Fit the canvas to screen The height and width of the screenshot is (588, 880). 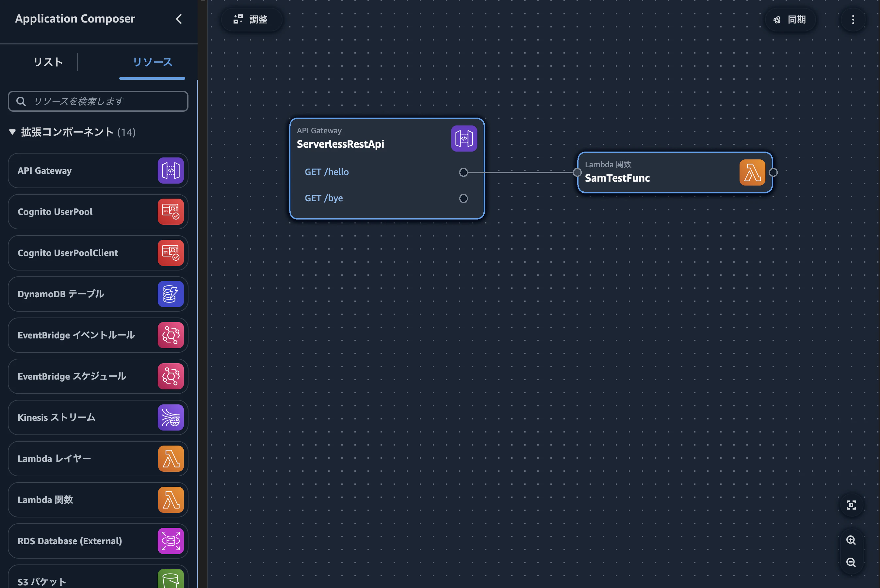click(851, 505)
